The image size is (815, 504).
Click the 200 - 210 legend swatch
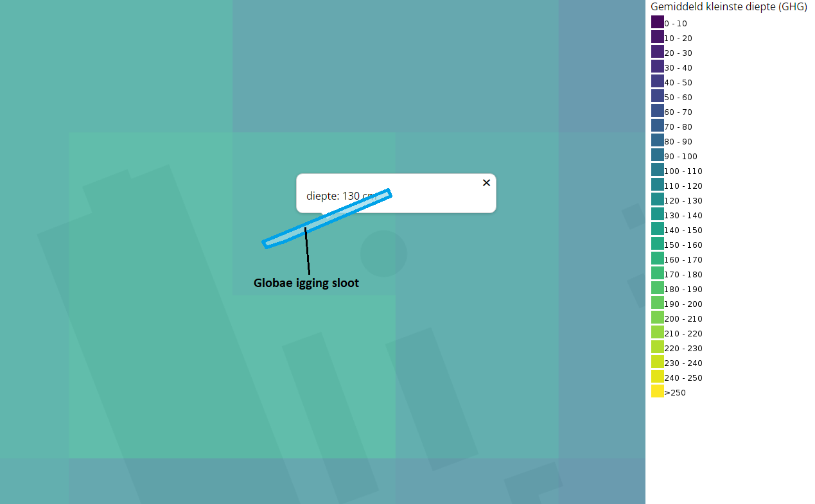coord(658,317)
